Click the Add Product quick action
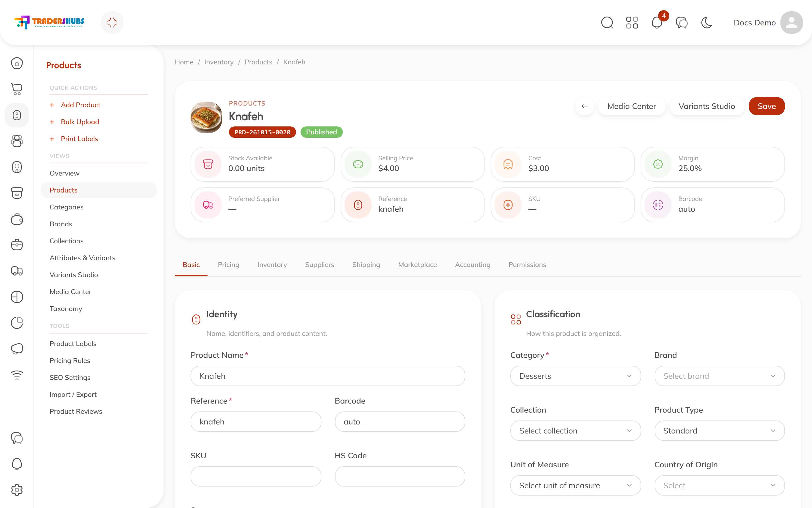The height and width of the screenshot is (508, 812). pyautogui.click(x=81, y=105)
